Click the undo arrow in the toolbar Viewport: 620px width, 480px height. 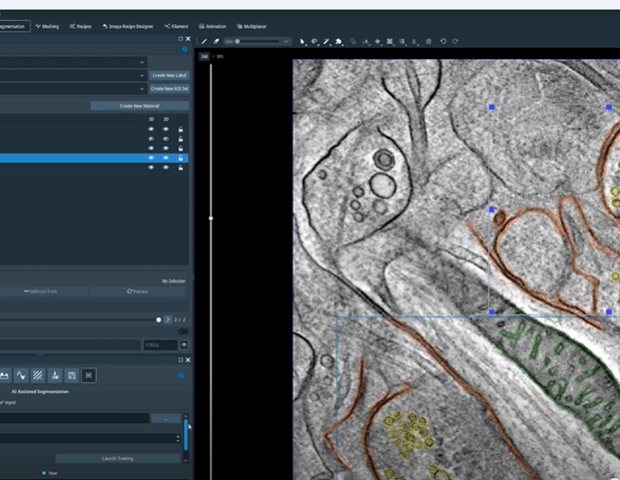444,41
